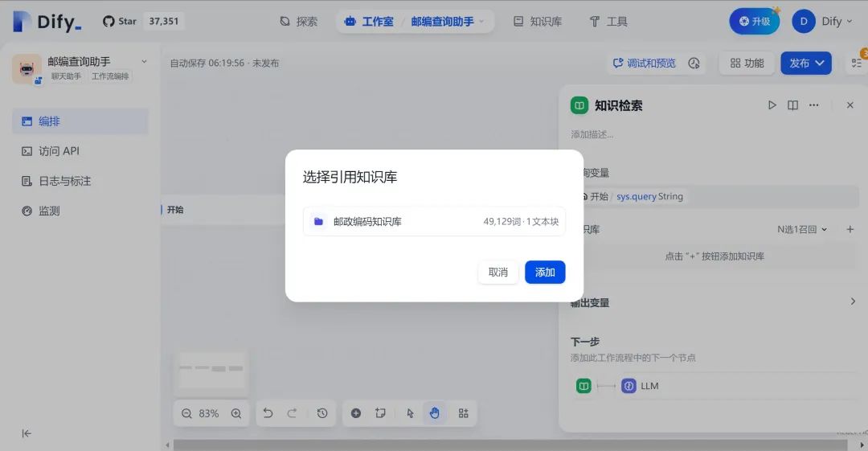Zoom out the canvas
Image resolution: width=868 pixels, height=451 pixels.
tap(186, 413)
